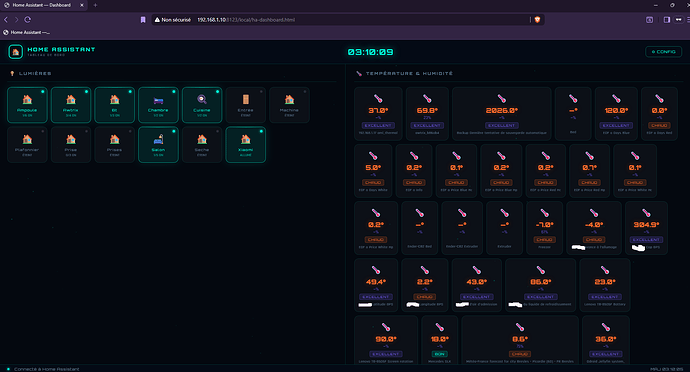690x372 pixels.
Task: Click the CHAUD badge under 0.0°
Action: (659, 125)
